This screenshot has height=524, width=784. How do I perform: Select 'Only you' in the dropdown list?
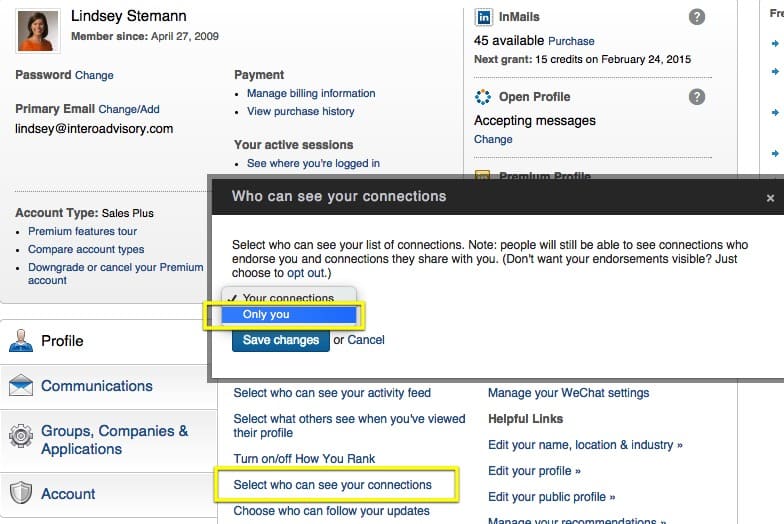click(289, 314)
